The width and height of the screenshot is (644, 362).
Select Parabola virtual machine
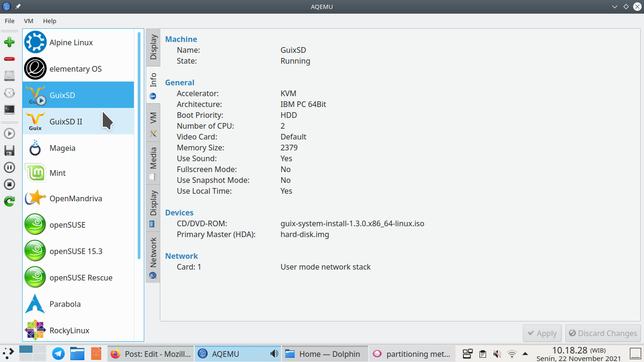point(78,304)
